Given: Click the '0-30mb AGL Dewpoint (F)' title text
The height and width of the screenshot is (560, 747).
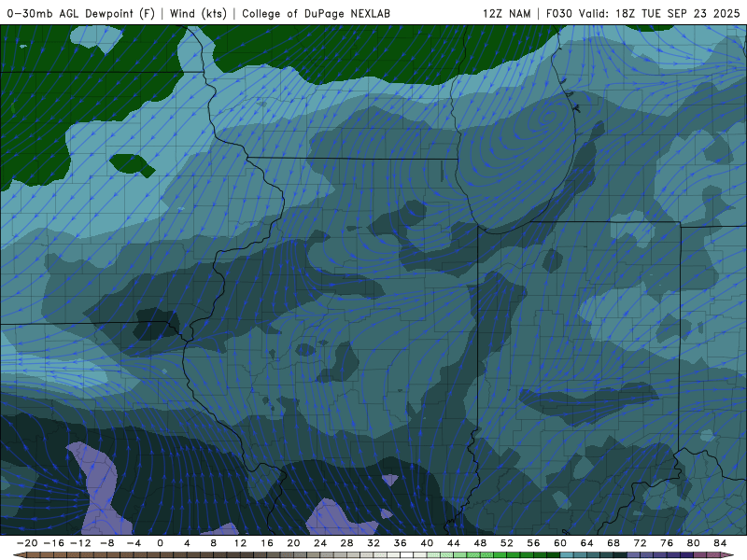Looking at the screenshot, I should 81,13.
